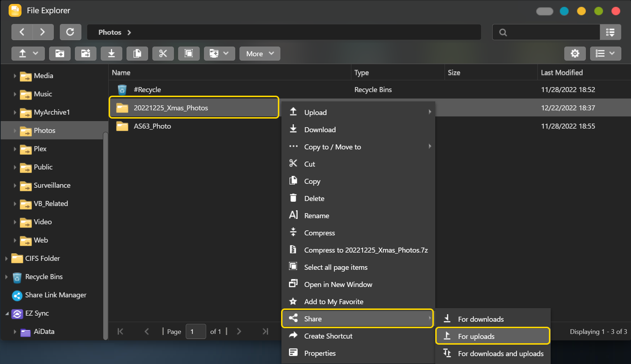Click the copy toolbar icon

(137, 54)
